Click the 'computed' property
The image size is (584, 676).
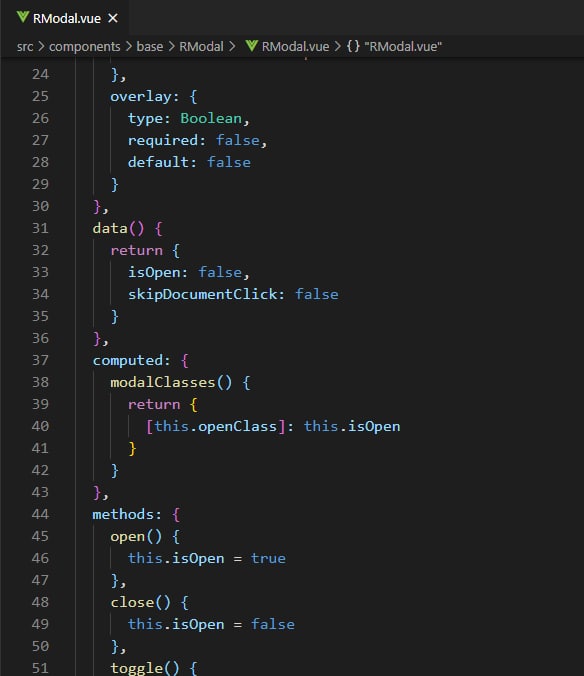(x=128, y=360)
